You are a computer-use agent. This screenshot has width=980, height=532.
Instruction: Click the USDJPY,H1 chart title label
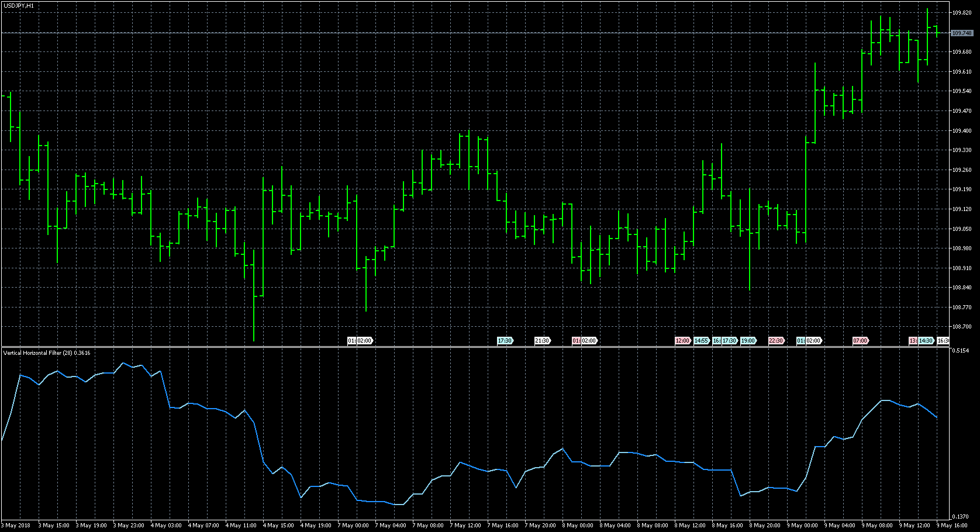[x=18, y=5]
